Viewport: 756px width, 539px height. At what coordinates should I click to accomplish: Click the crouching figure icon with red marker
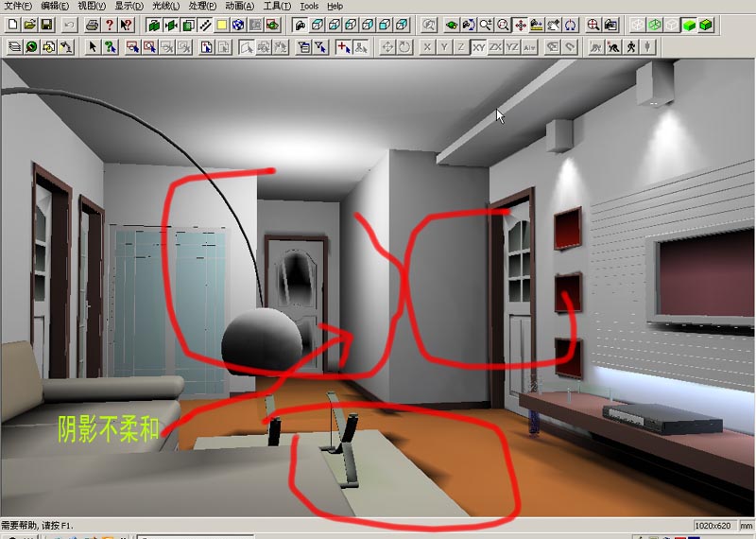pos(613,46)
